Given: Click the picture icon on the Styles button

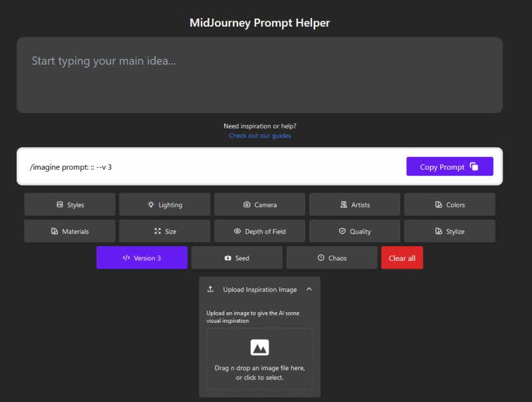Looking at the screenshot, I should pyautogui.click(x=60, y=204).
